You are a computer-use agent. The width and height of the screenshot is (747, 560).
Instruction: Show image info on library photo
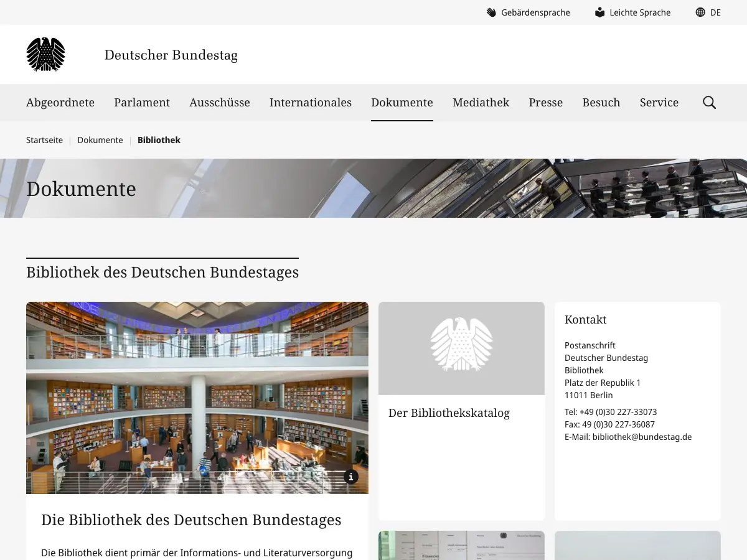(351, 477)
